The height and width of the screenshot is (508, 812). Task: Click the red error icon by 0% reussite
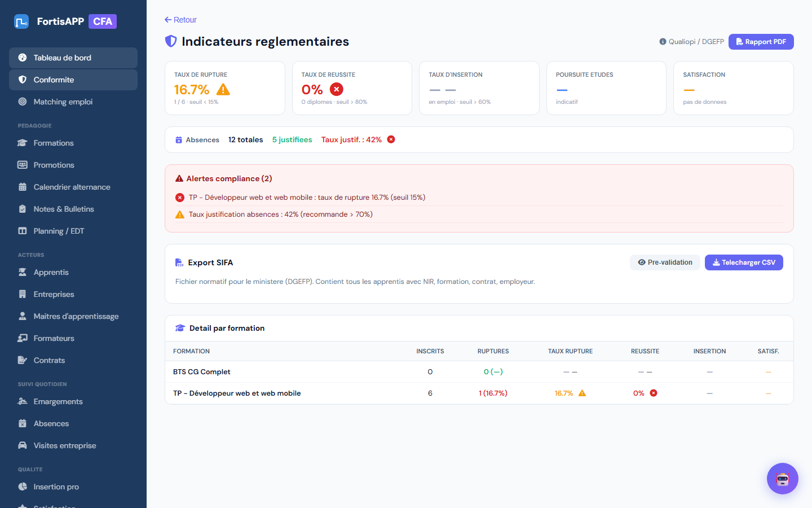(x=337, y=89)
